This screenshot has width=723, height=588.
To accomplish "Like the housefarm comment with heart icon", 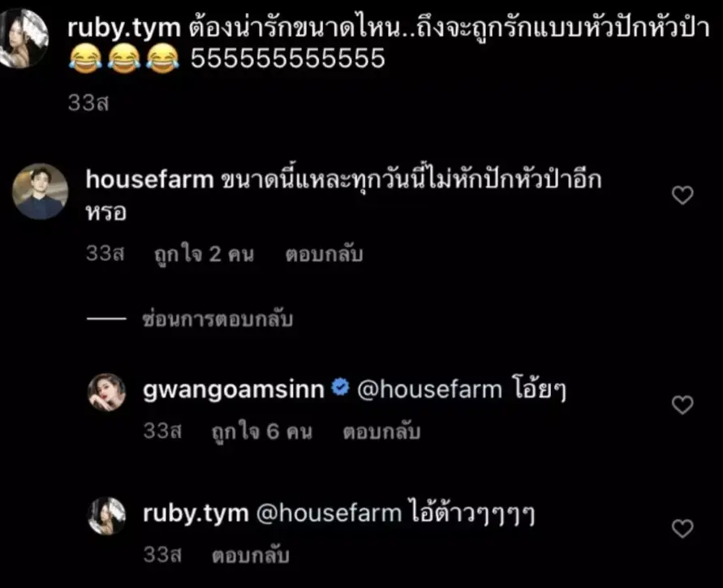I will pos(682,195).
